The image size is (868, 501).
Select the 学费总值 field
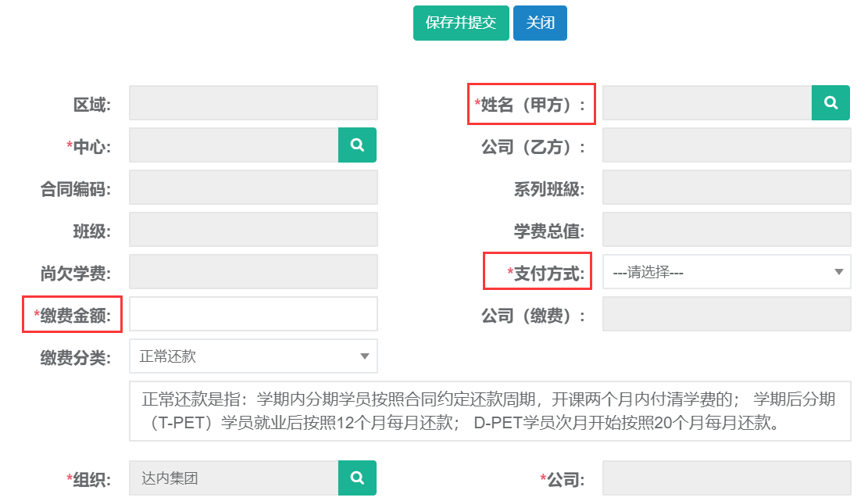726,230
